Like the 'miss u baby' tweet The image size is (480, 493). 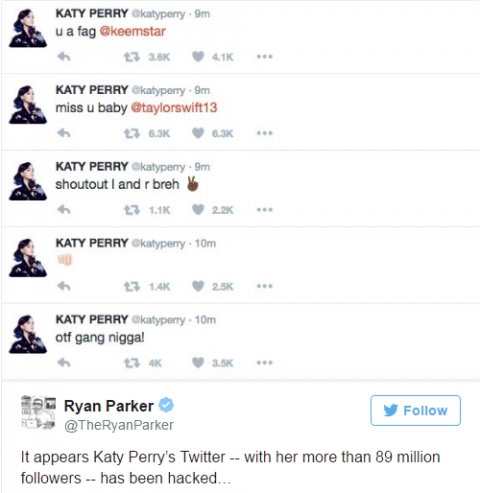198,133
